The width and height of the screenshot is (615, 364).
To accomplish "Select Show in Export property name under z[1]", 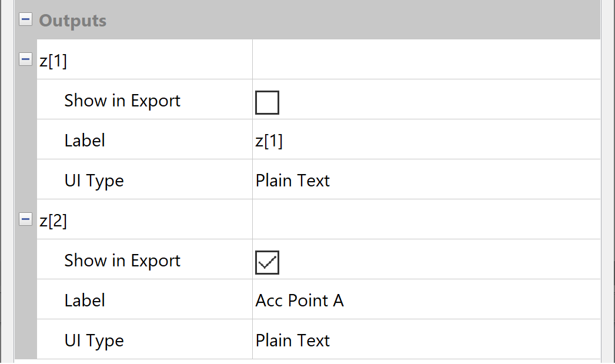I will (x=122, y=101).
